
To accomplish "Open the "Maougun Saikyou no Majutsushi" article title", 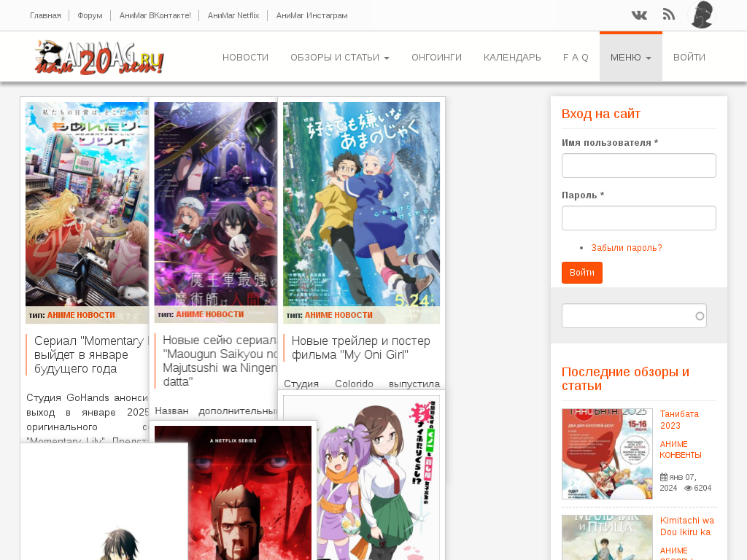I will pos(220,361).
